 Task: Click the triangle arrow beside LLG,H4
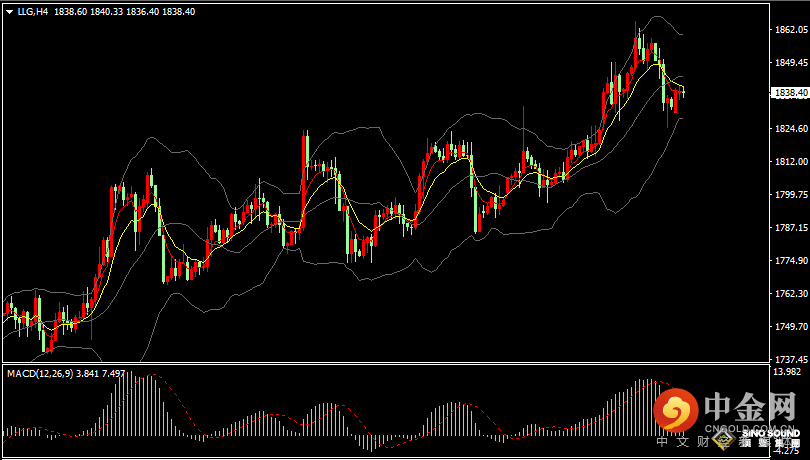point(8,11)
